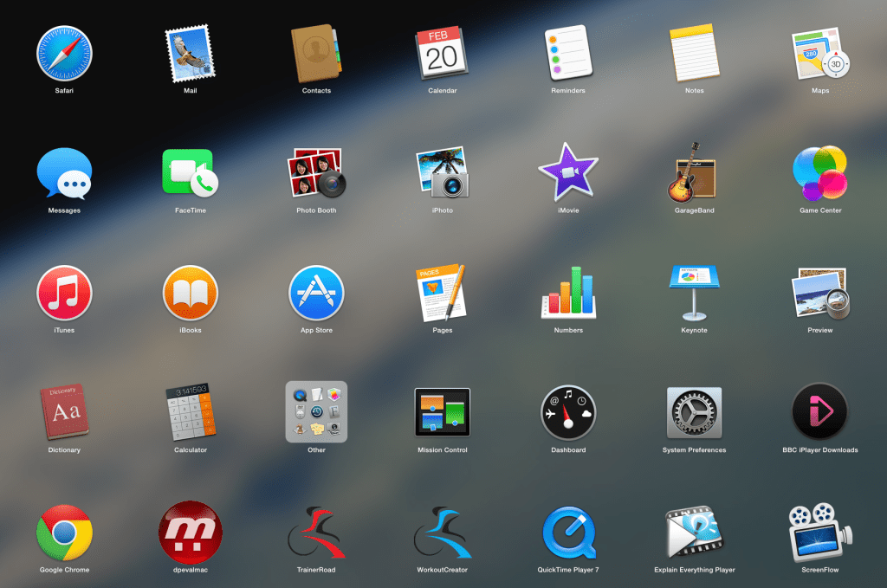The width and height of the screenshot is (887, 588).
Task: Expand the Other apps folder
Action: pyautogui.click(x=316, y=411)
